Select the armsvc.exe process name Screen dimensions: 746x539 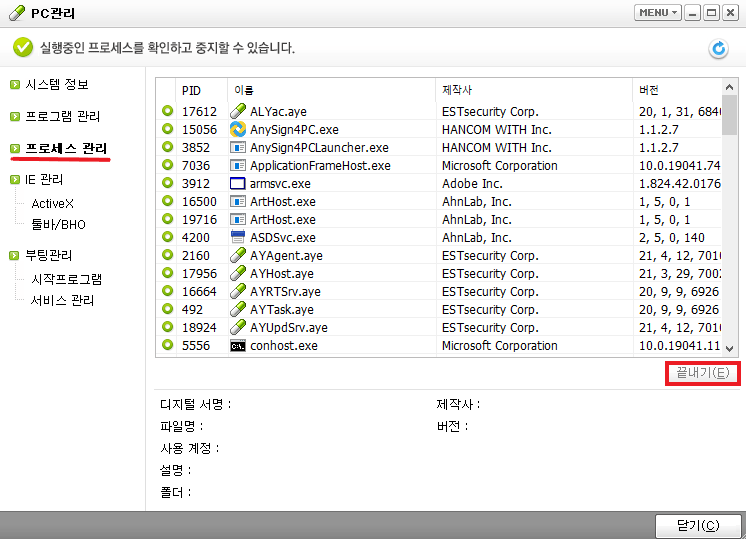pyautogui.click(x=280, y=184)
